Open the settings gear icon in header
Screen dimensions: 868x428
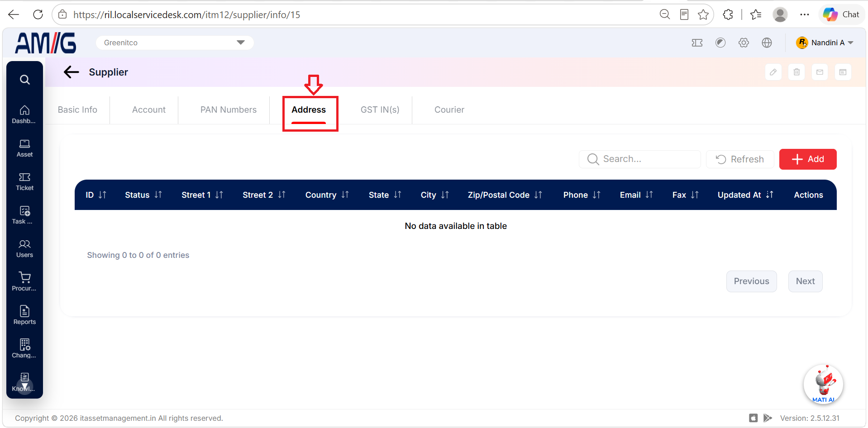point(744,43)
